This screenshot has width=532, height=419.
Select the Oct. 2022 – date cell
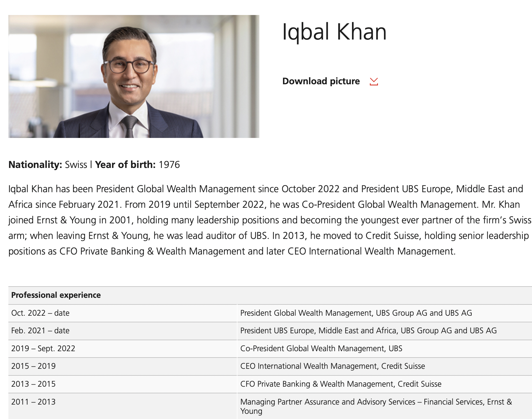tap(40, 313)
